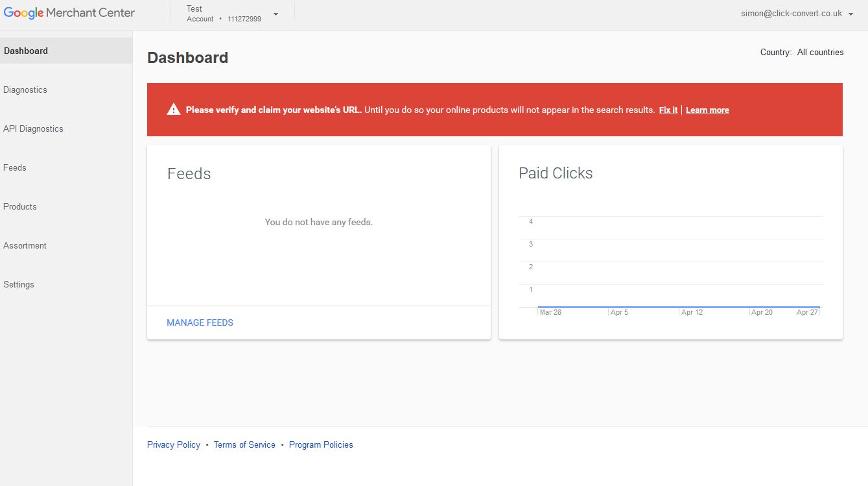
Task: Select Dashboard in the sidebar
Action: (66, 51)
